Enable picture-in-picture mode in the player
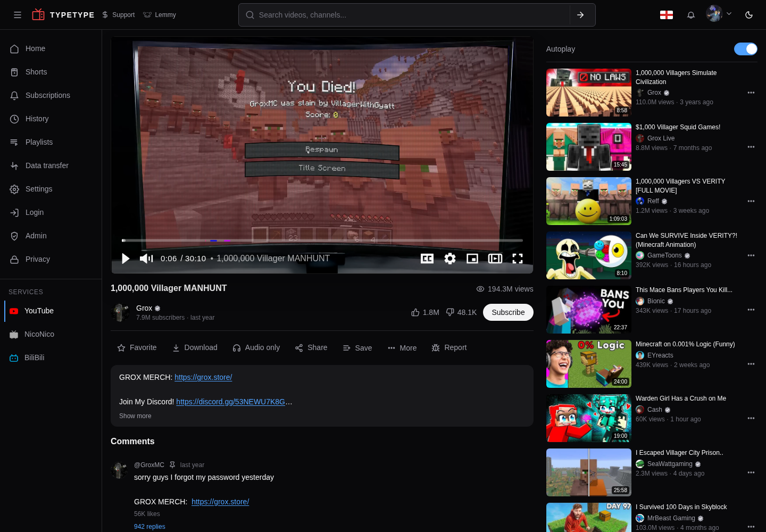 (472, 259)
